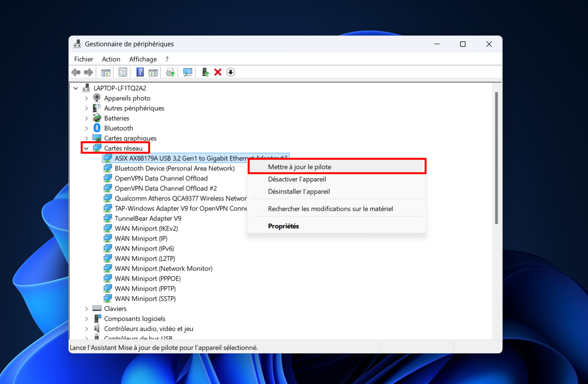Open the Fichier menu
This screenshot has width=588, height=384.
[84, 59]
